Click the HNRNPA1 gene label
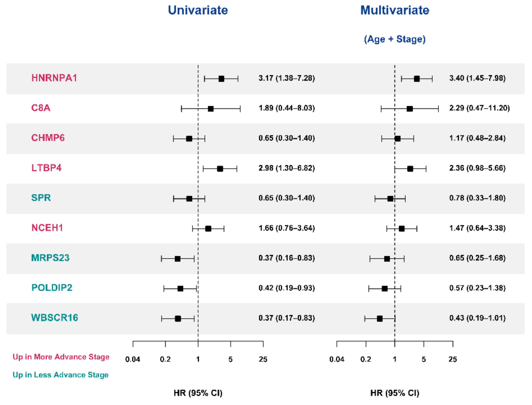The height and width of the screenshot is (405, 532). 54,78
